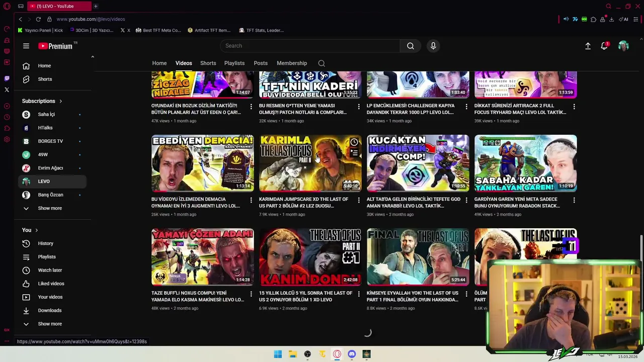Open KUCAKTAN İNDİRMEYEN COMP thumbnail

tap(418, 163)
